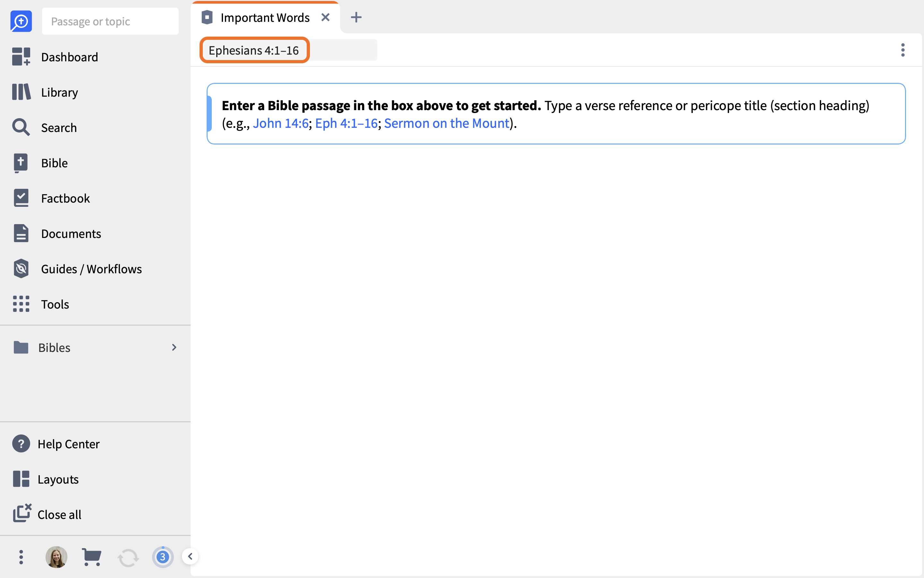Open the panel menu kebab icon
This screenshot has height=578, width=924.
click(903, 50)
